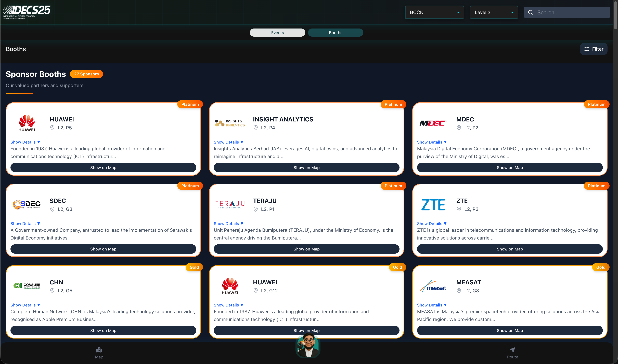This screenshot has height=364, width=618.
Task: Click location pin next to L2, G3
Action: [x=52, y=209]
